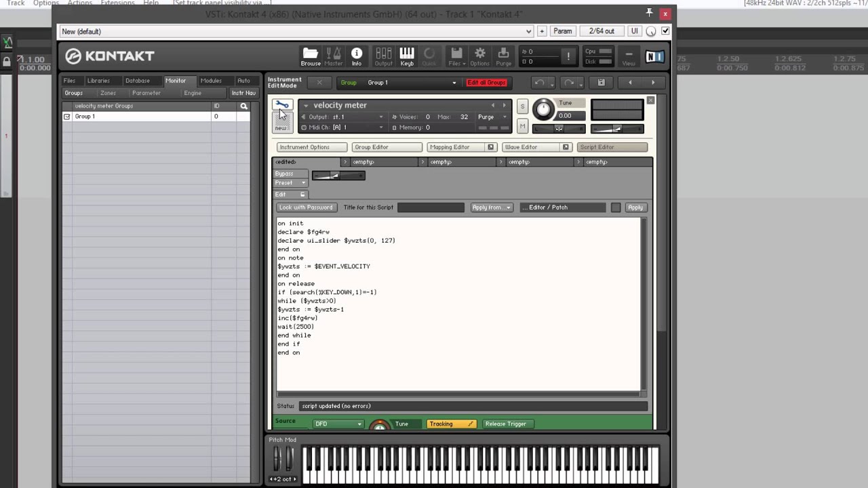Image resolution: width=868 pixels, height=488 pixels.
Task: Toggle the Group 1 row checkbox
Action: (x=66, y=117)
